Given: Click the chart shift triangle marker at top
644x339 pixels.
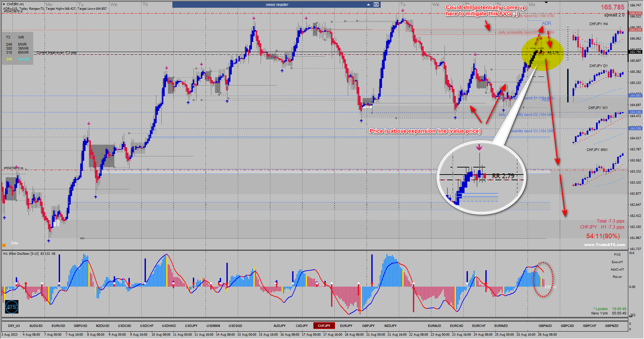Looking at the screenshot, I should tap(546, 3).
